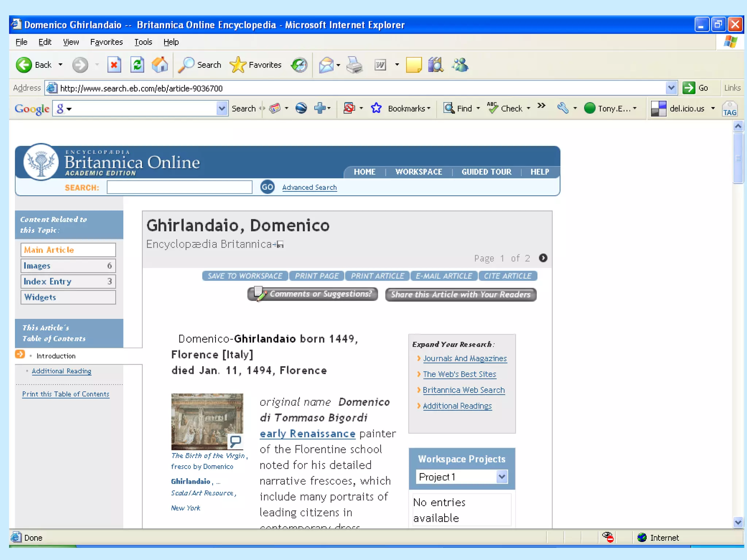The image size is (747, 560).
Task: Click the Stop loading icon
Action: click(114, 65)
